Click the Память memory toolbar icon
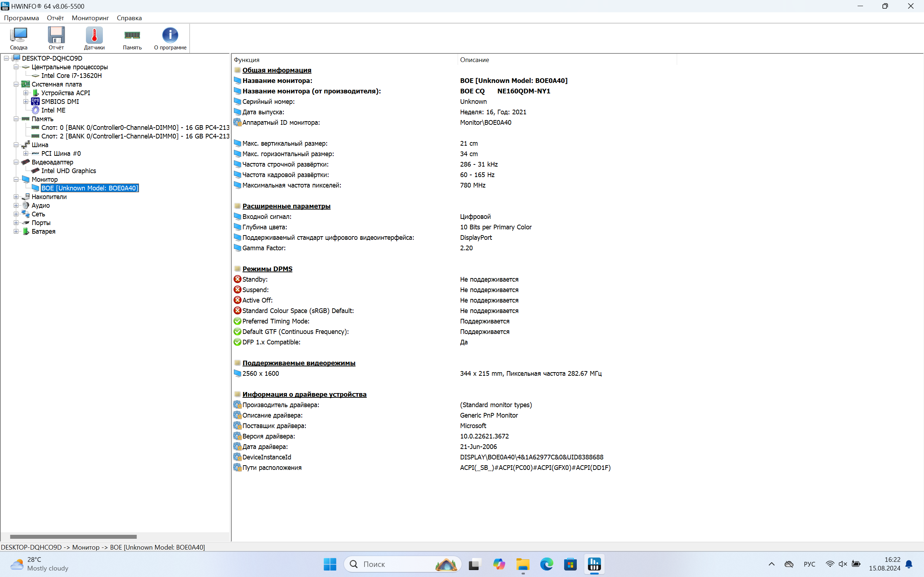The height and width of the screenshot is (577, 924). tap(132, 38)
